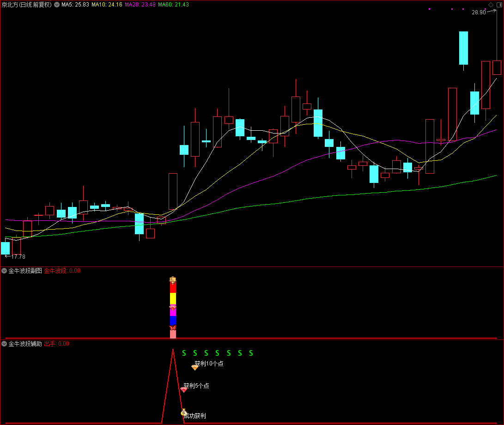Click the first green S sell marker
Screen dimensions: 504x425
click(184, 353)
